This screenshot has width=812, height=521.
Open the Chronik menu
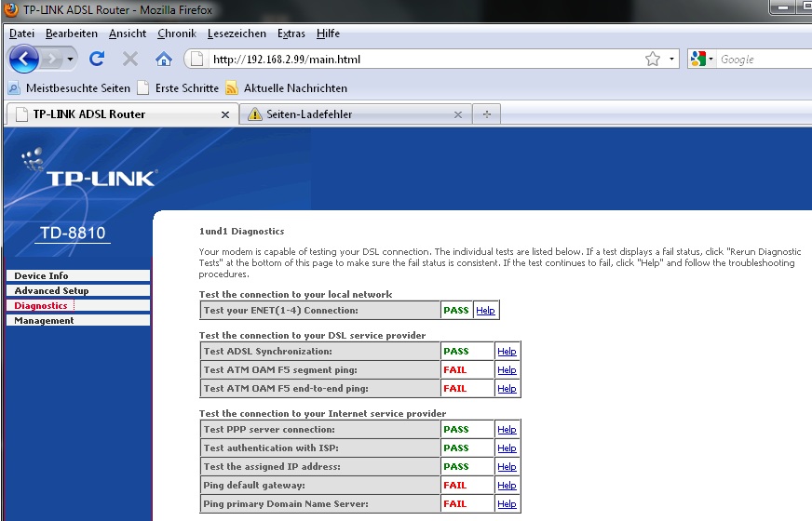[177, 33]
